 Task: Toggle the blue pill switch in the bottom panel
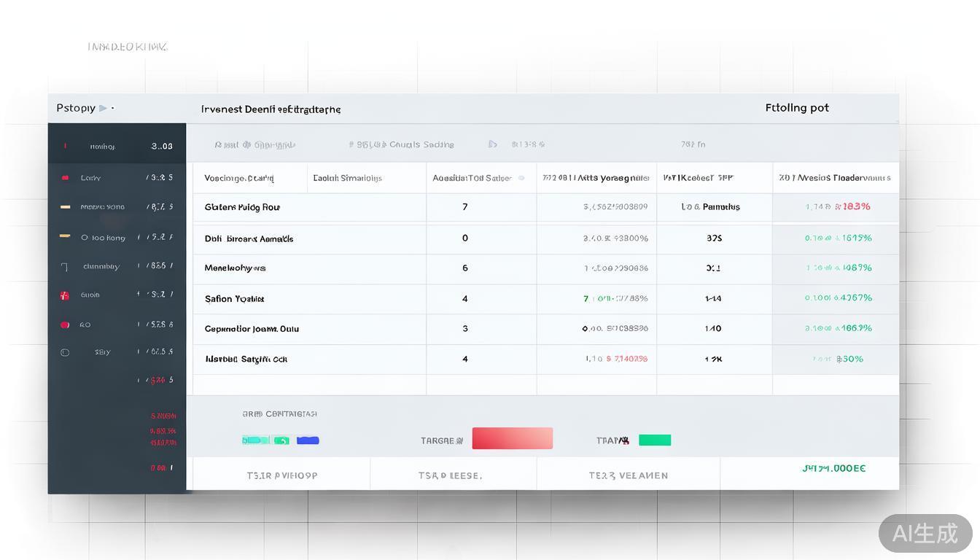click(x=308, y=440)
